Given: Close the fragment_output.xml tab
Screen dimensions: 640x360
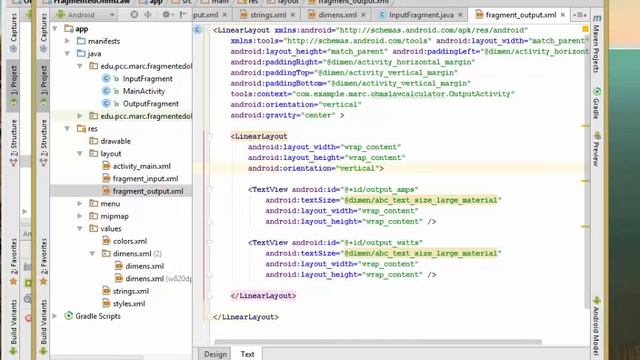Looking at the screenshot, I should (x=563, y=15).
